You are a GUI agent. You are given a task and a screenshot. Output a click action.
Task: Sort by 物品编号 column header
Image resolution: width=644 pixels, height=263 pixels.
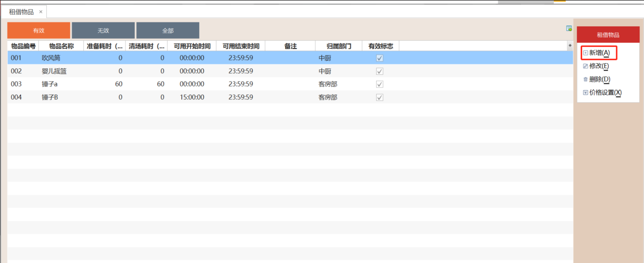pyautogui.click(x=23, y=46)
